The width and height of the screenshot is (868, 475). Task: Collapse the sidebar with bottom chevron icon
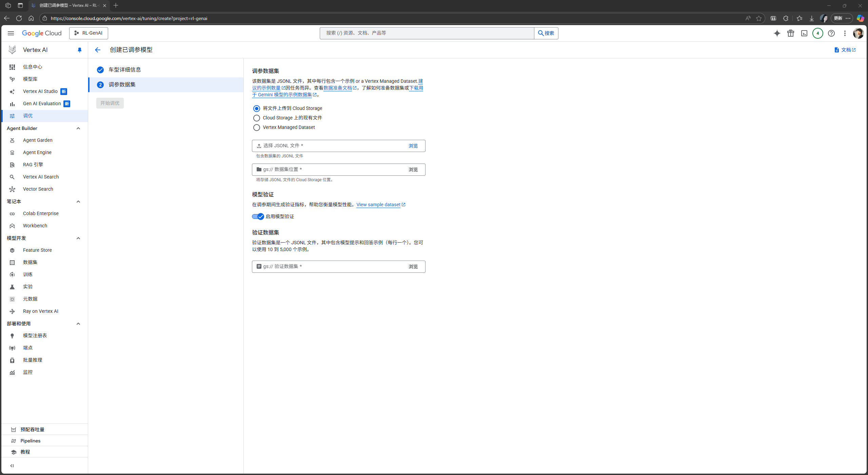tap(12, 465)
